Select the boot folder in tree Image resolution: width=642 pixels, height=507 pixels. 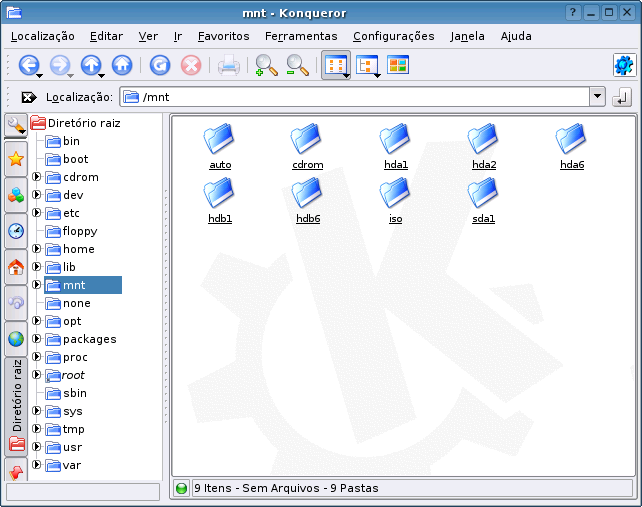tap(67, 159)
